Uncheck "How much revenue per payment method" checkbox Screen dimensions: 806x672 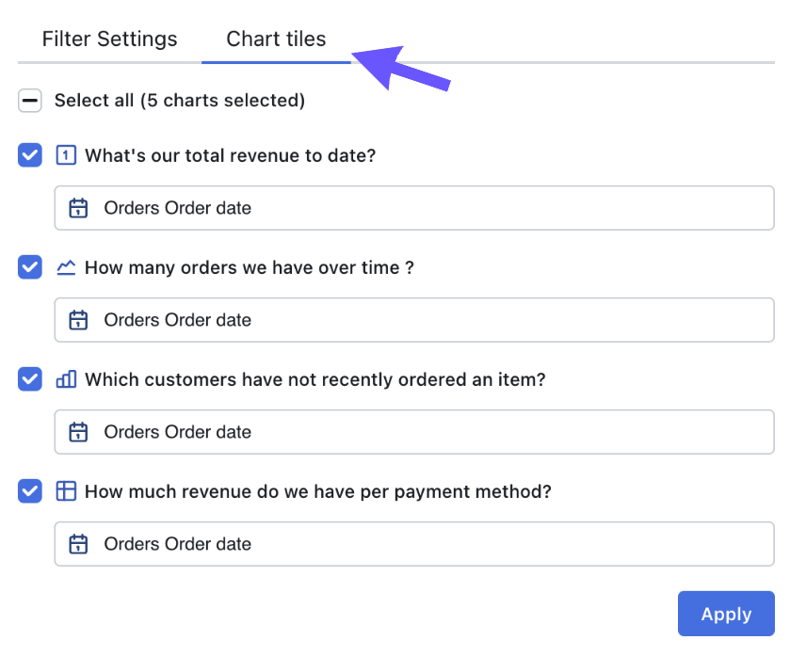click(30, 491)
